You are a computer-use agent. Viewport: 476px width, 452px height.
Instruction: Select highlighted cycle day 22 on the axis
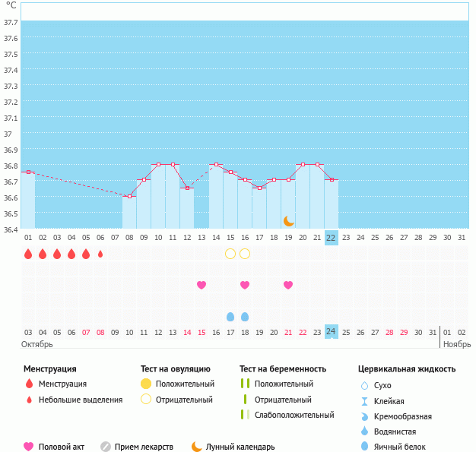tap(331, 237)
